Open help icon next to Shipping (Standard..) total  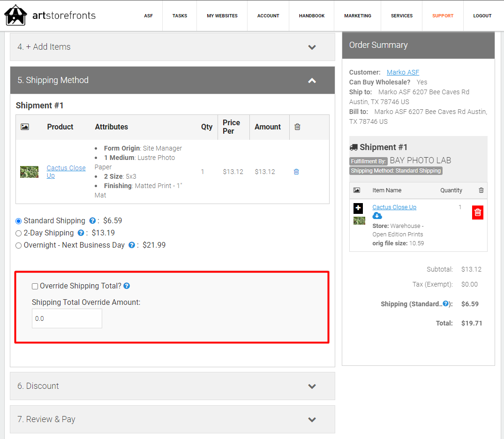[446, 303]
